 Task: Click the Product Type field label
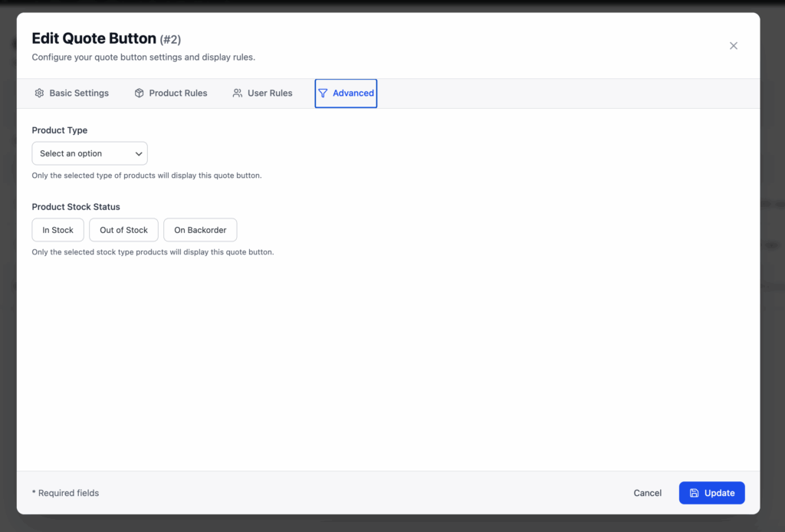point(60,130)
